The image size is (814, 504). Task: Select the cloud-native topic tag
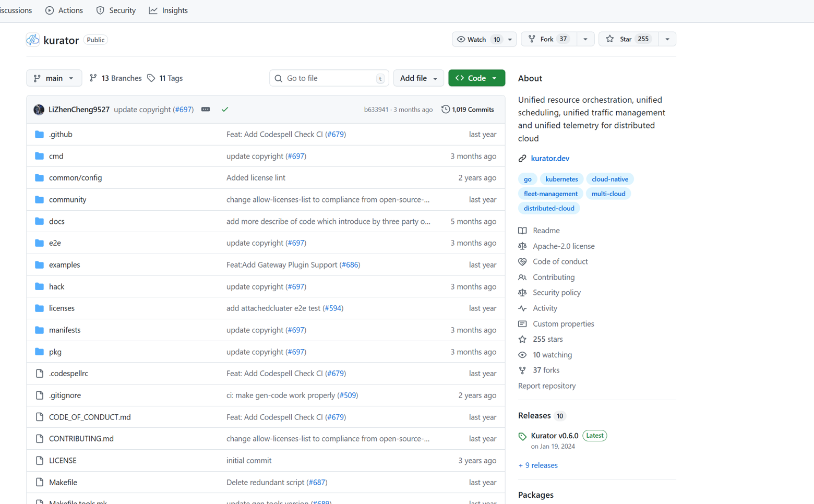point(610,179)
